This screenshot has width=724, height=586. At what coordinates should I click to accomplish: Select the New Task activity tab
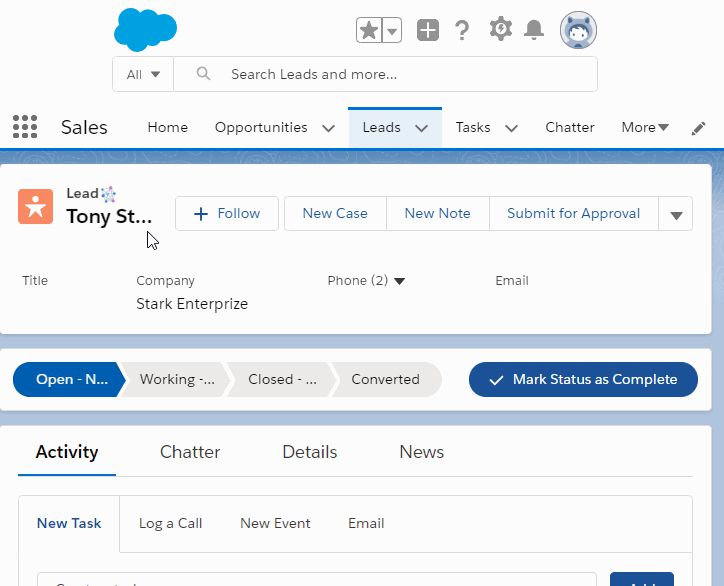pos(69,523)
